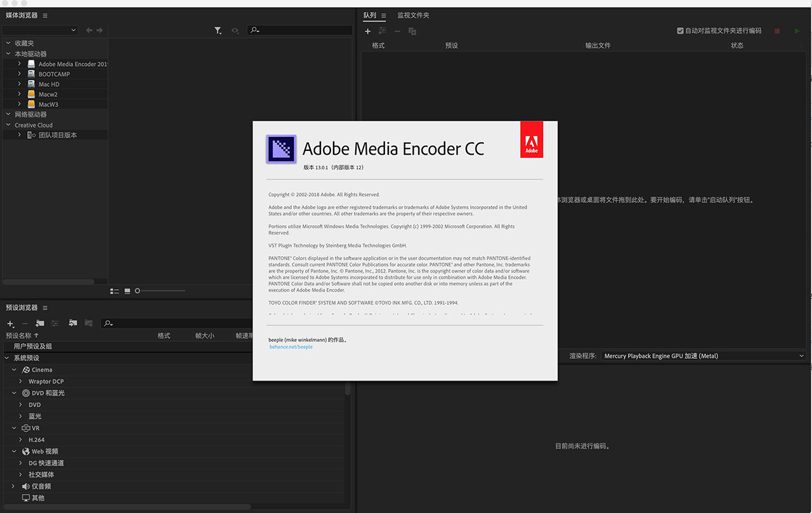Select the Macw2 drive icon
The width and height of the screenshot is (812, 513).
click(31, 94)
